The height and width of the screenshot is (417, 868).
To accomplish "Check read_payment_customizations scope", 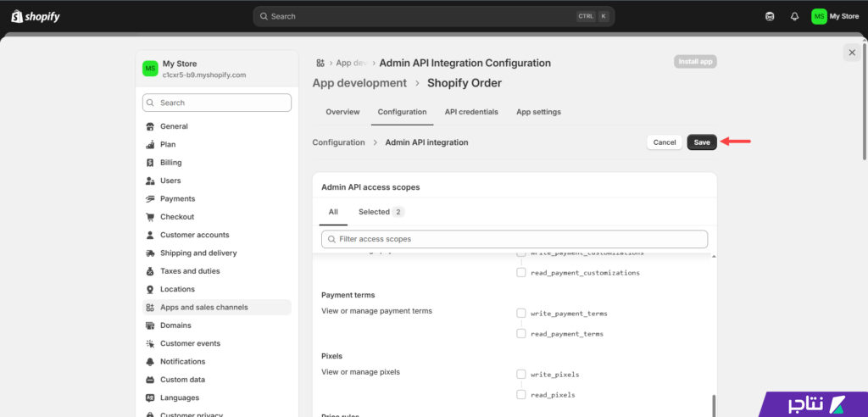I will pos(521,272).
